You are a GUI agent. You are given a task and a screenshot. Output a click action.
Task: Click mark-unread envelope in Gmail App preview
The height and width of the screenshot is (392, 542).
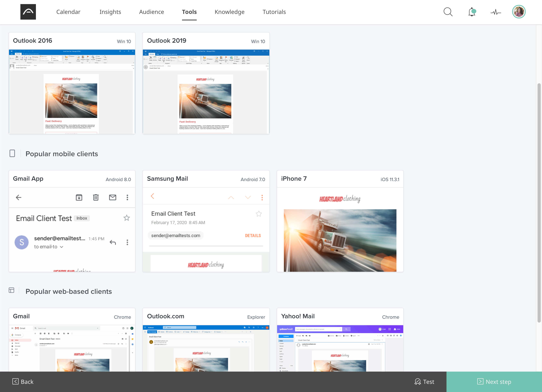[x=113, y=197]
